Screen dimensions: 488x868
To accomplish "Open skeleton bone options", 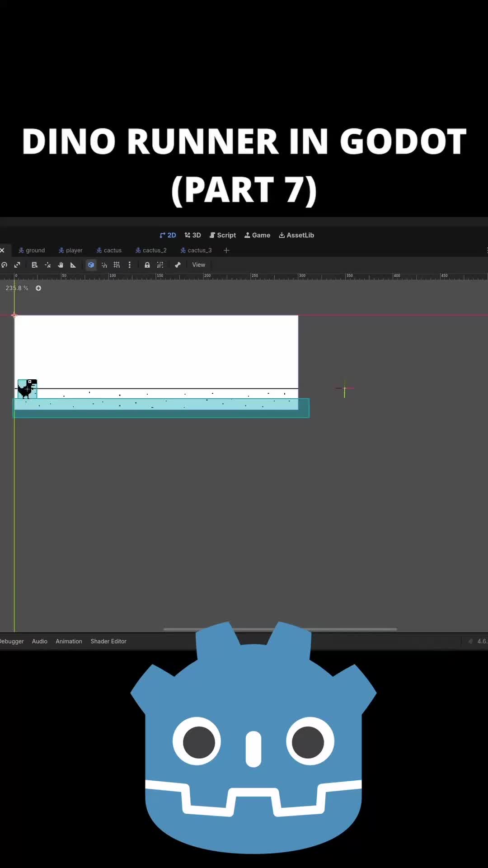I will 178,265.
